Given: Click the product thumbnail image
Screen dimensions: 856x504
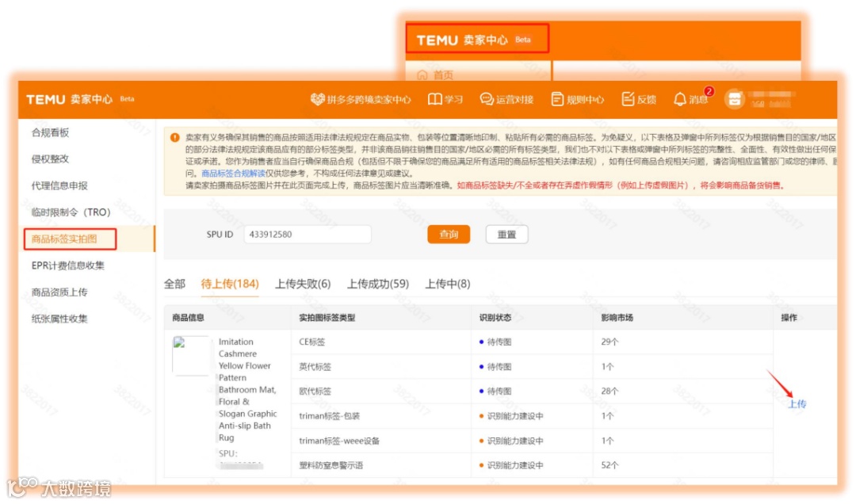Looking at the screenshot, I should pyautogui.click(x=191, y=356).
